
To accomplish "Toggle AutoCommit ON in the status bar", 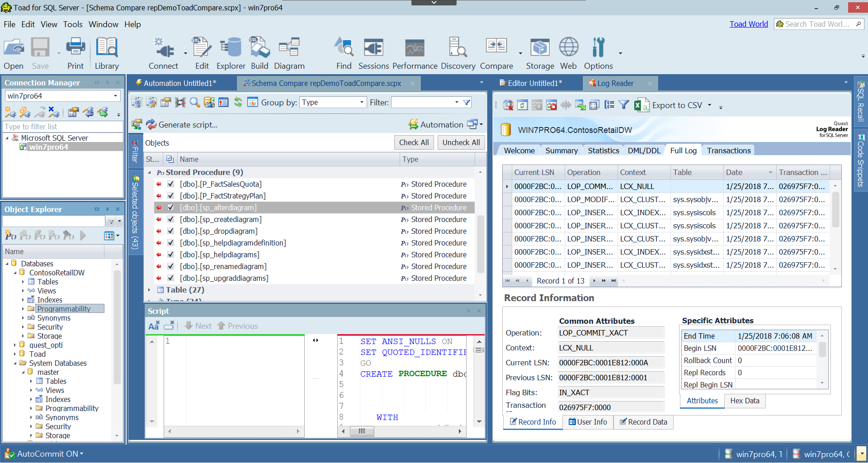I will point(47,454).
